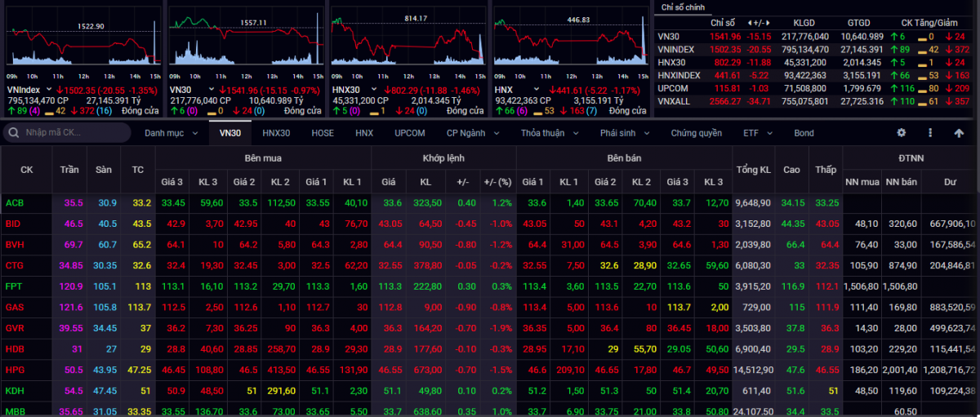
Task: Click the 'Tổng KL' column header
Action: click(x=753, y=170)
